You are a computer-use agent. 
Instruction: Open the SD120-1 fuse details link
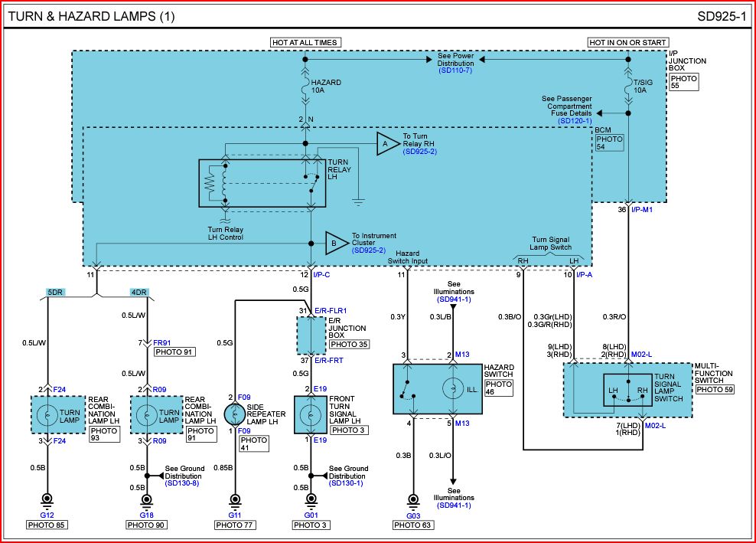(575, 121)
